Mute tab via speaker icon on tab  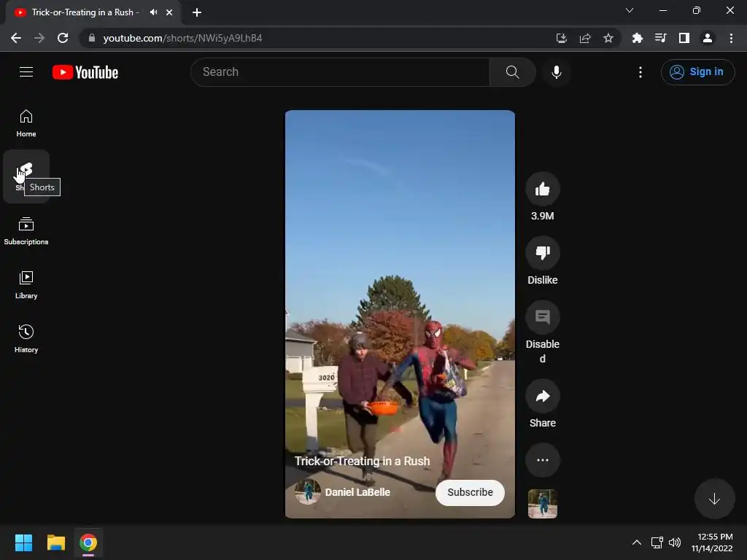click(153, 12)
